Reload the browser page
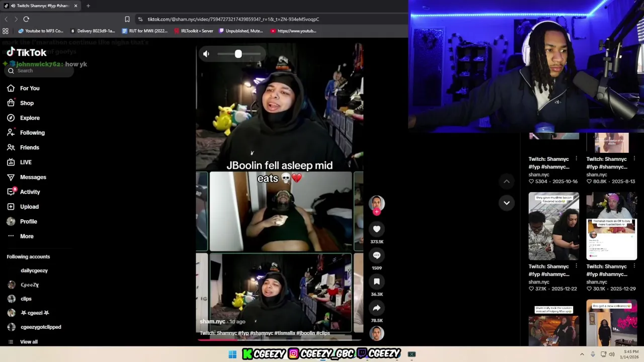This screenshot has width=644, height=362. (x=26, y=19)
